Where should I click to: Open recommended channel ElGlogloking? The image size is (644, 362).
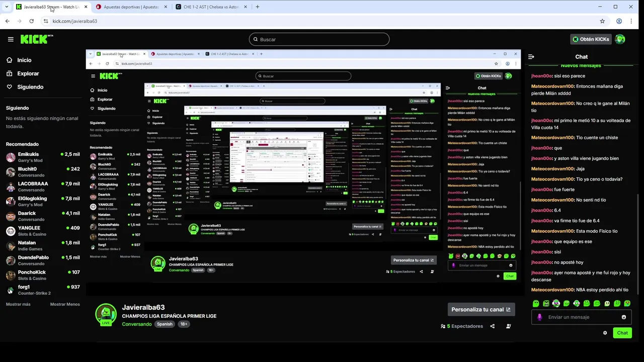(43, 201)
